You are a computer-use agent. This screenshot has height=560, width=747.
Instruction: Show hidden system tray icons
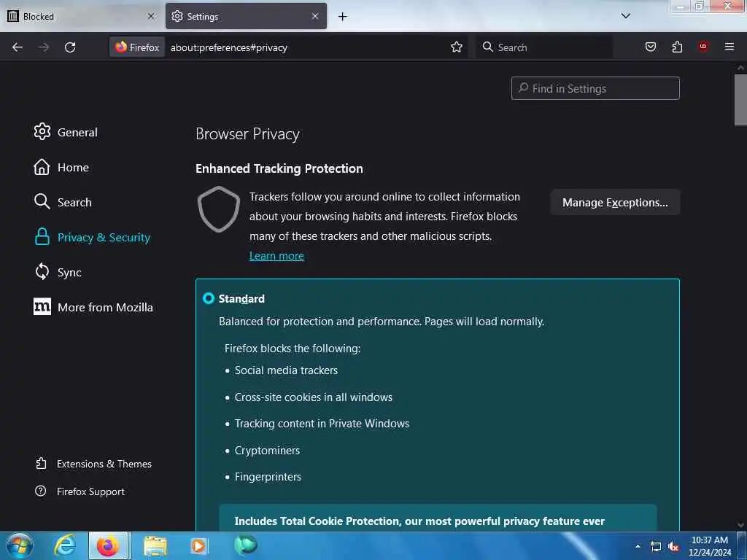(638, 546)
